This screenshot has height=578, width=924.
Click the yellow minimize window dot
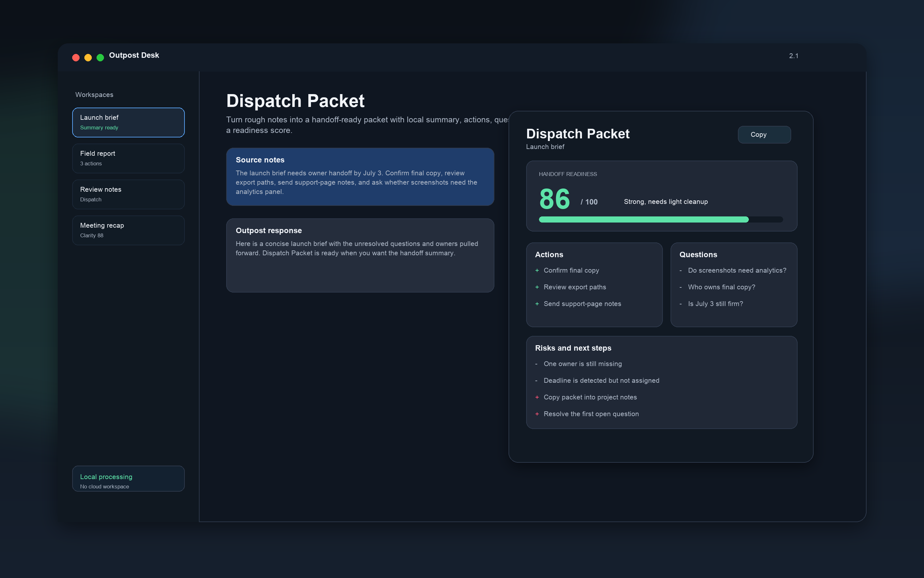click(x=88, y=58)
